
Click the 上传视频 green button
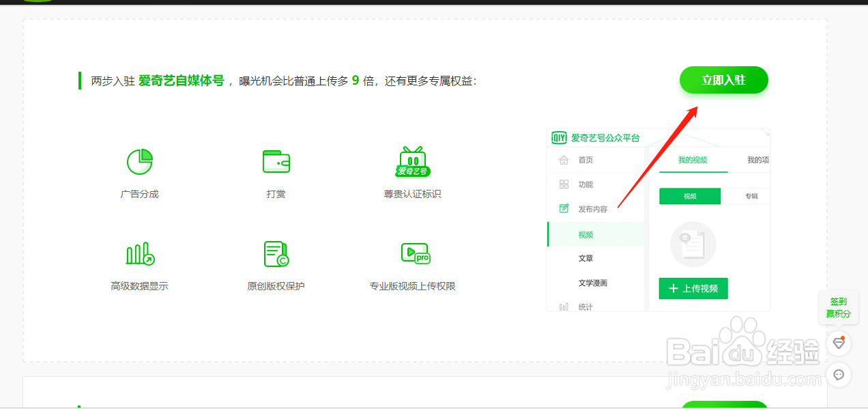693,288
